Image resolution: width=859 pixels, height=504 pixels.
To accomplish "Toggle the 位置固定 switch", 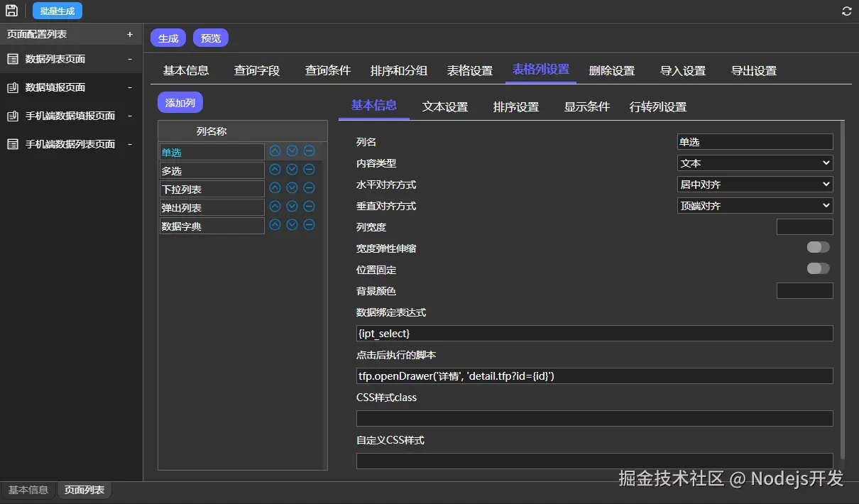I will pyautogui.click(x=819, y=268).
